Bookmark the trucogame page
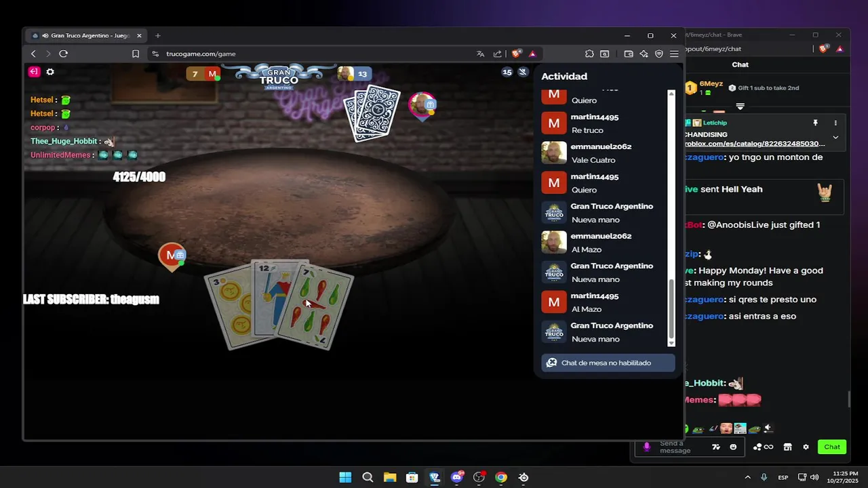This screenshot has width=868, height=488. click(x=136, y=54)
